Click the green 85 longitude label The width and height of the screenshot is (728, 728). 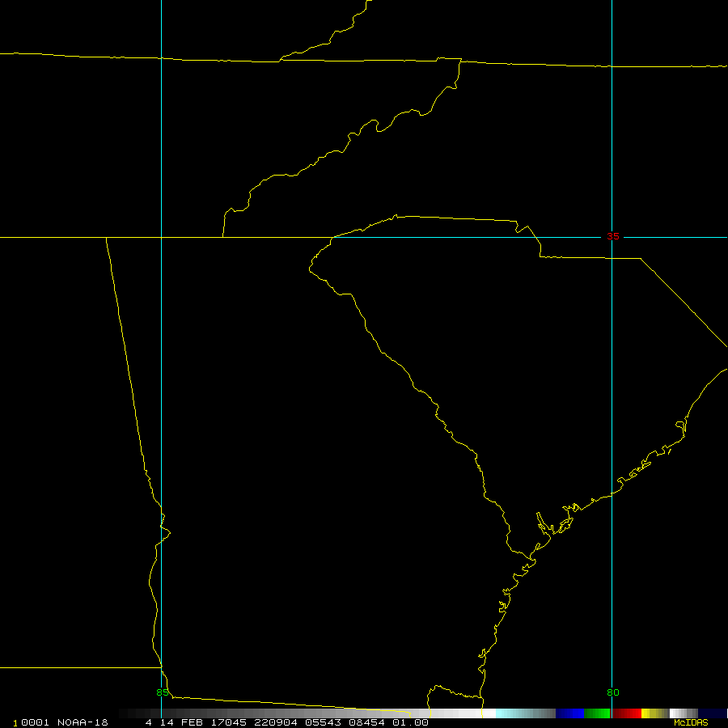click(162, 692)
